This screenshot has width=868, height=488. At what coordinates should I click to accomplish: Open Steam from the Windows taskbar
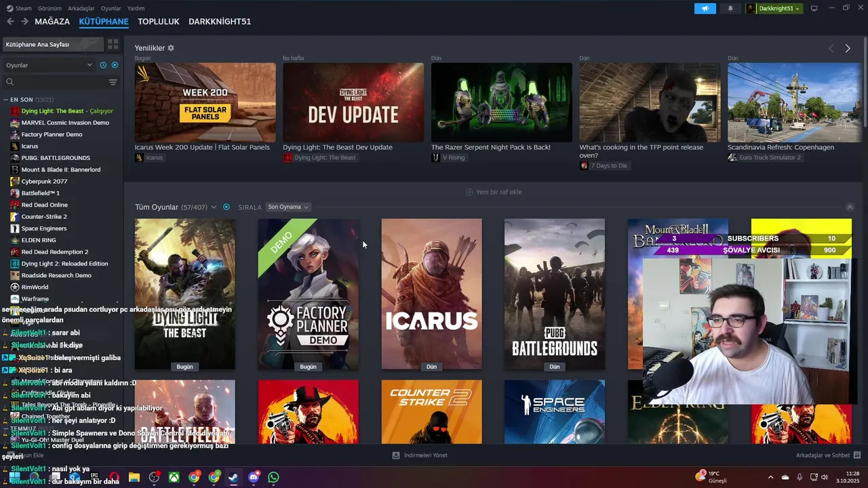click(x=233, y=477)
